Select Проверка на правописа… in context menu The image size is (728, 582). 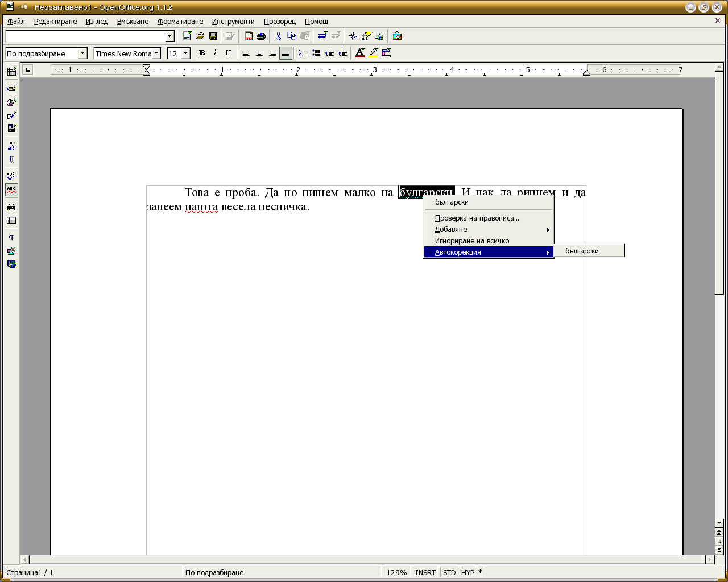pos(489,218)
